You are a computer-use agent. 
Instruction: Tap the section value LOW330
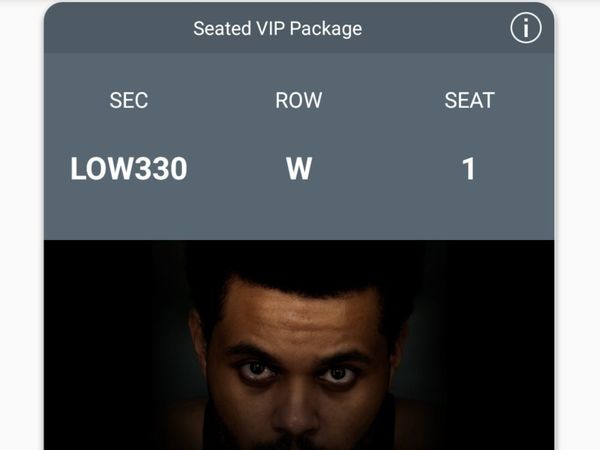128,169
